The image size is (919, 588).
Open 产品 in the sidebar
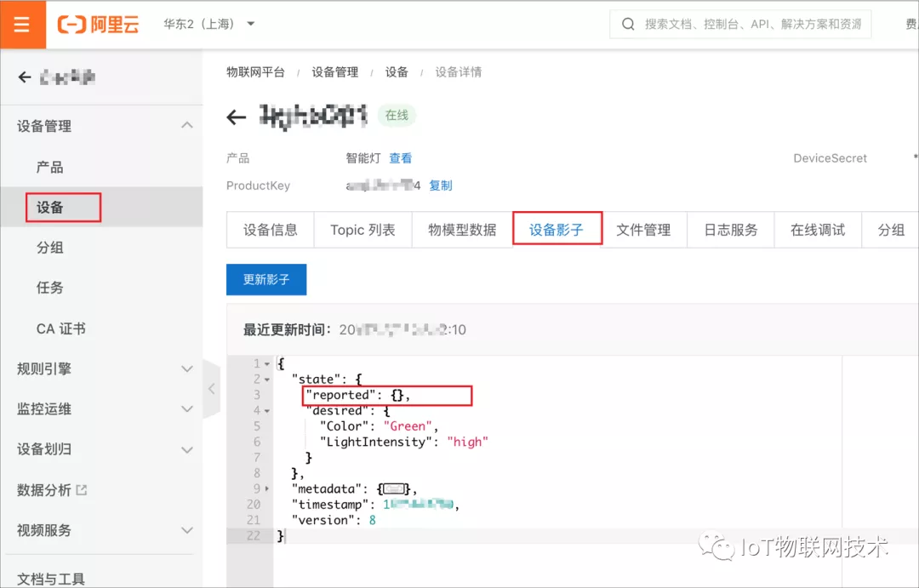[50, 167]
